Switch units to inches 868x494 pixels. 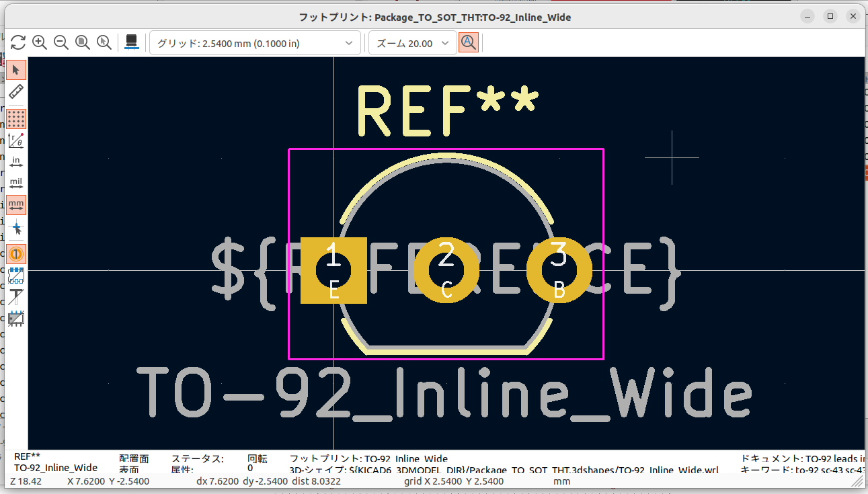16,162
